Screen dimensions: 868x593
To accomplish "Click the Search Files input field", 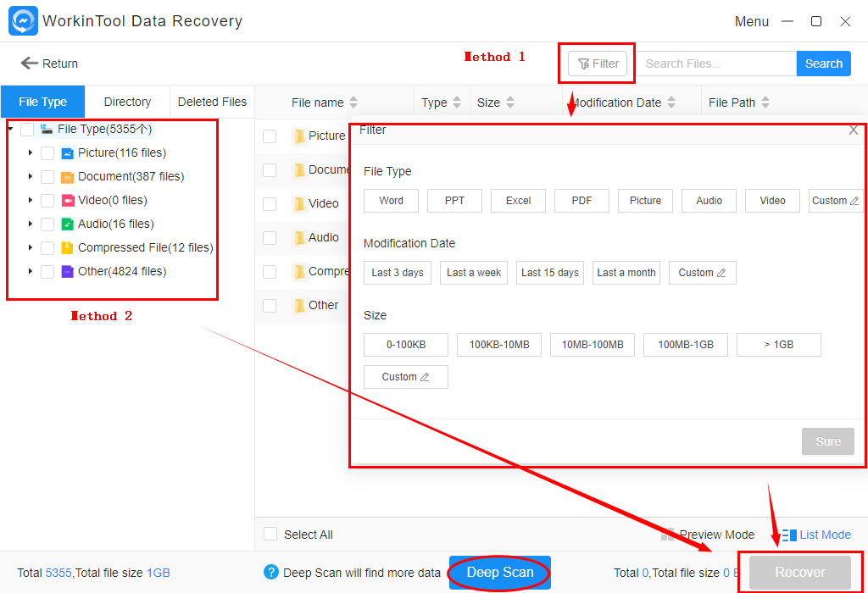I will coord(716,64).
